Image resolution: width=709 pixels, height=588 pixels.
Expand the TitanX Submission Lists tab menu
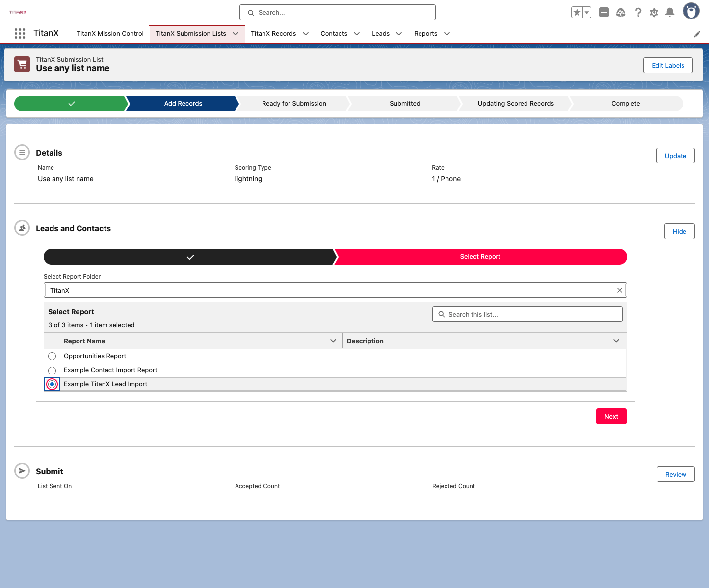(x=236, y=34)
